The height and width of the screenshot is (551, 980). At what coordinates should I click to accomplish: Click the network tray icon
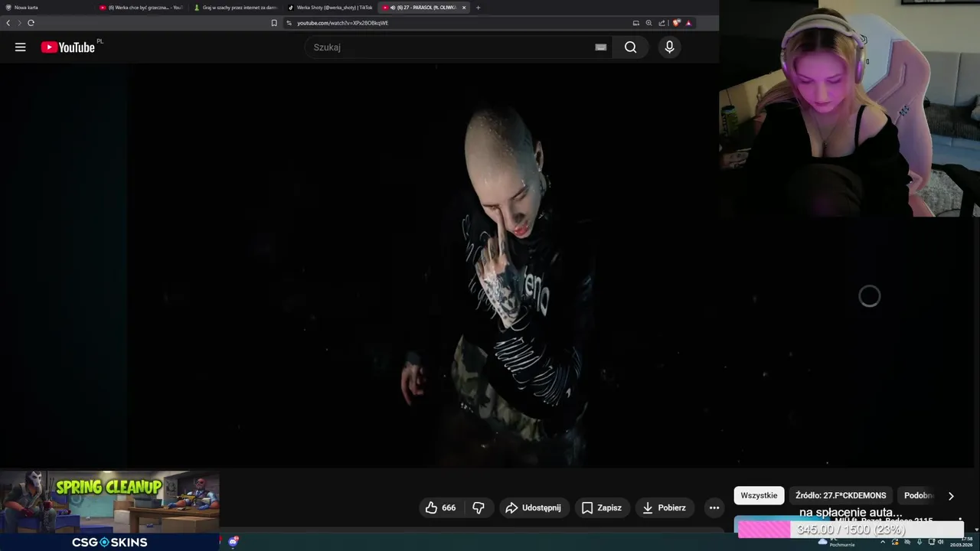(932, 542)
